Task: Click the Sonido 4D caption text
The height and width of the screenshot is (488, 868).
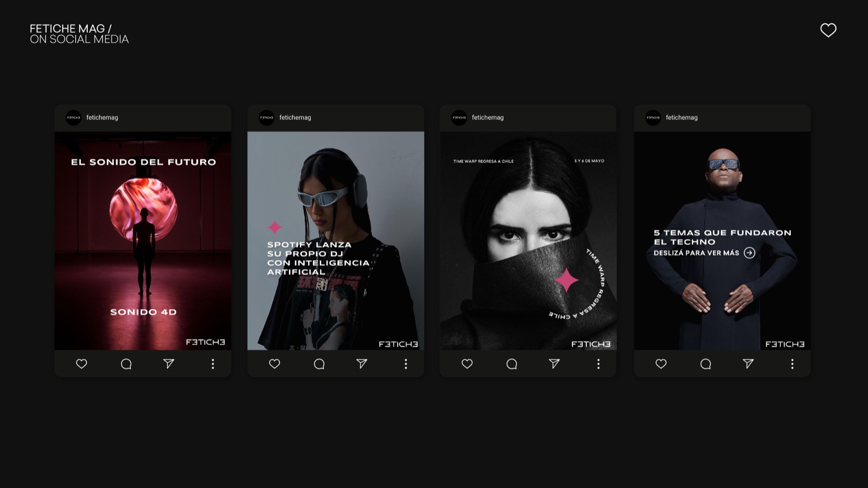Action: [143, 312]
